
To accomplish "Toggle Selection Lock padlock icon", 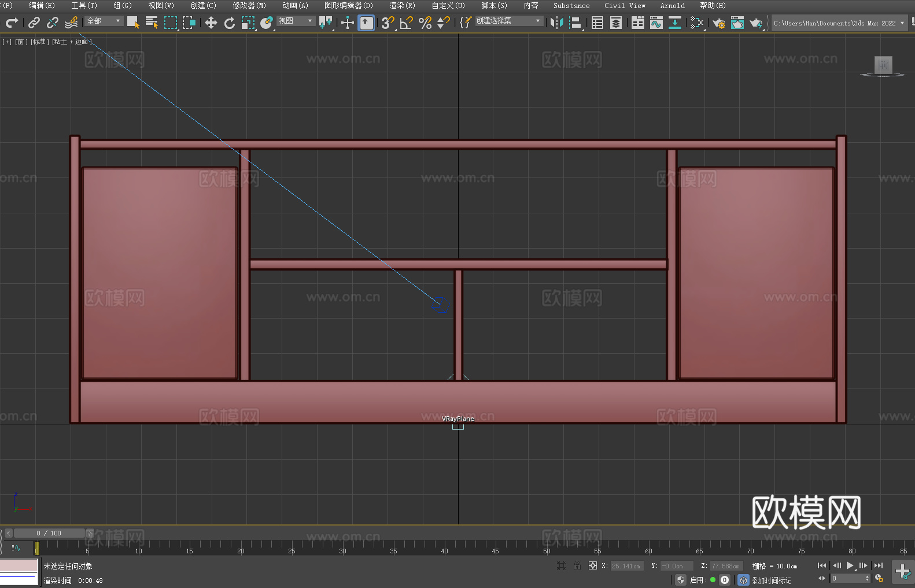I will (x=577, y=565).
